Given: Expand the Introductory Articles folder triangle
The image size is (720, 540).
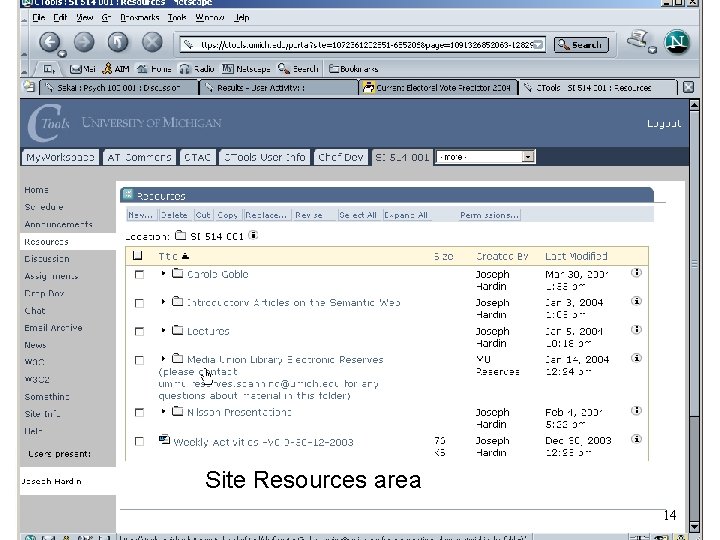Looking at the screenshot, I should tap(163, 302).
